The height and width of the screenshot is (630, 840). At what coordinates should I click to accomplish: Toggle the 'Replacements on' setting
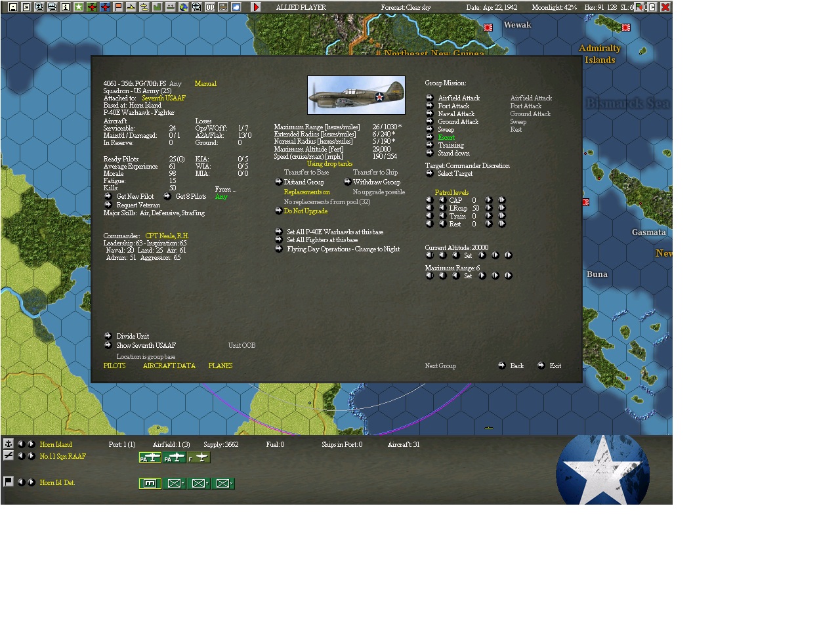[306, 192]
